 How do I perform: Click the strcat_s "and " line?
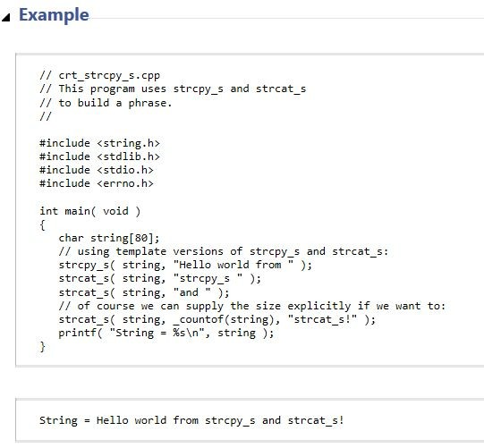(x=144, y=292)
